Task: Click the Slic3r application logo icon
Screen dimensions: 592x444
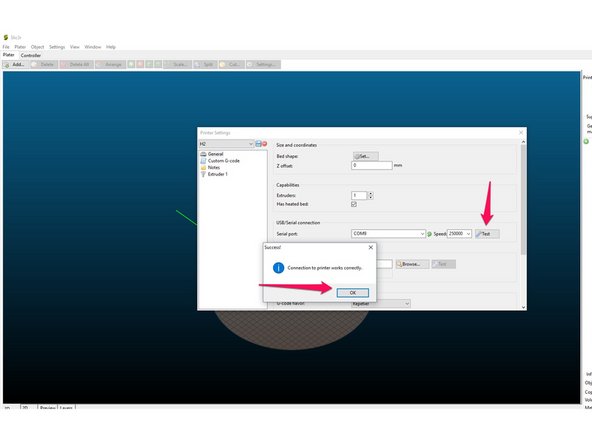Action: click(6, 37)
